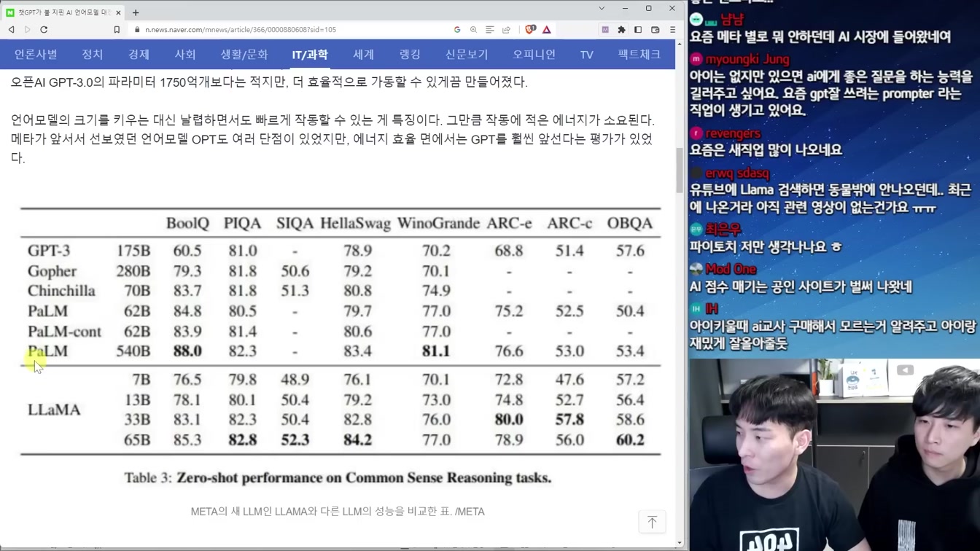The width and height of the screenshot is (980, 551).
Task: Click the greyed-out forward arrow
Action: (x=28, y=30)
